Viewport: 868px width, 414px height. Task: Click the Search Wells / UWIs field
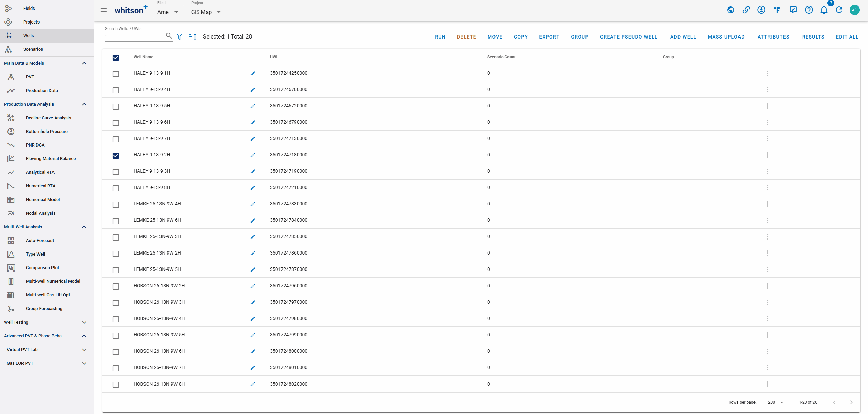coord(135,36)
